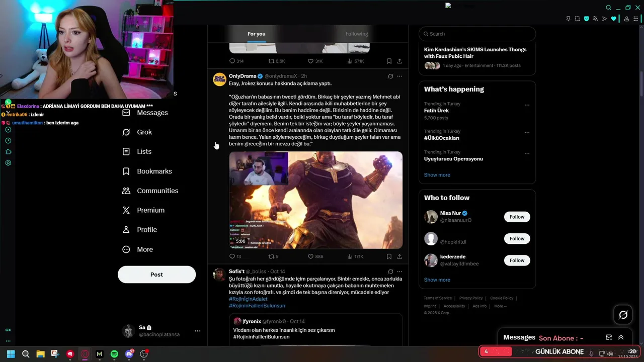The image size is (644, 362).
Task: Repost the OnlyDrama tweet with 5 reposts
Action: (x=273, y=256)
